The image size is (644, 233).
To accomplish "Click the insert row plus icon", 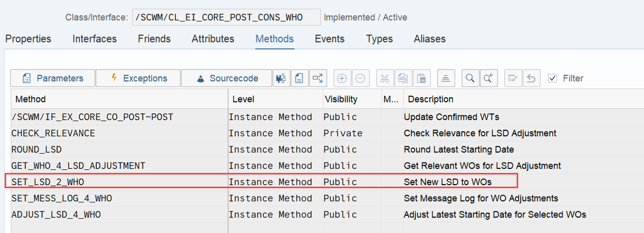I will tap(341, 78).
